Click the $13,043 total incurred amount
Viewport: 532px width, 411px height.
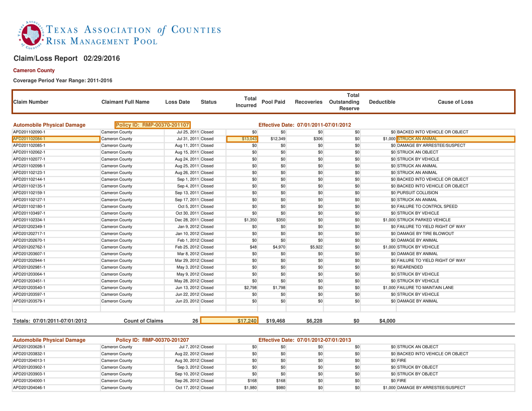tap(242, 139)
